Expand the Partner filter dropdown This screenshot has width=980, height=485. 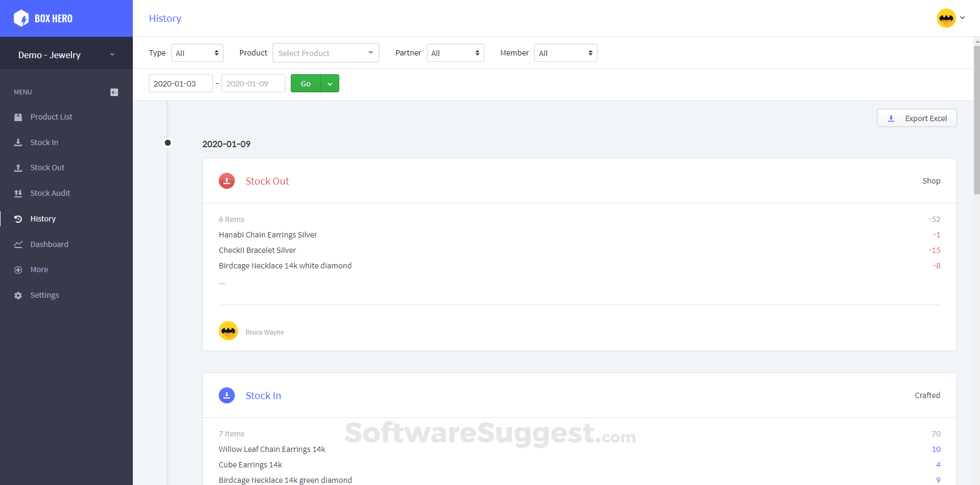tap(456, 53)
